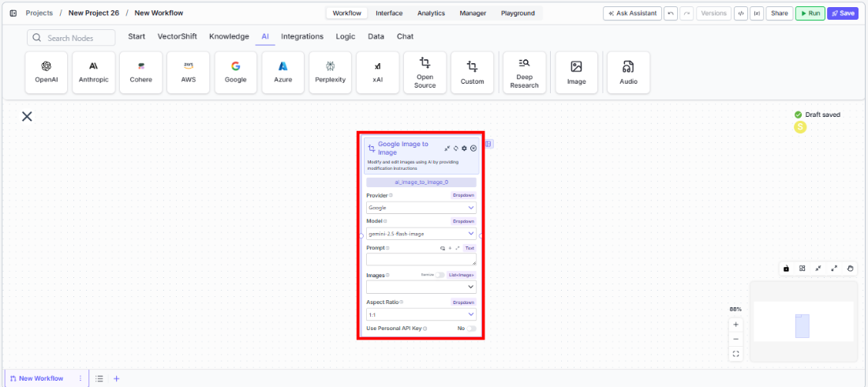Add an Azure node
This screenshot has width=868, height=387.
[x=282, y=73]
